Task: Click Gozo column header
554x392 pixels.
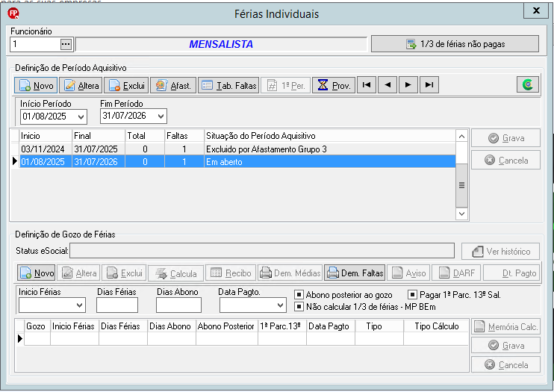Action: (36, 326)
